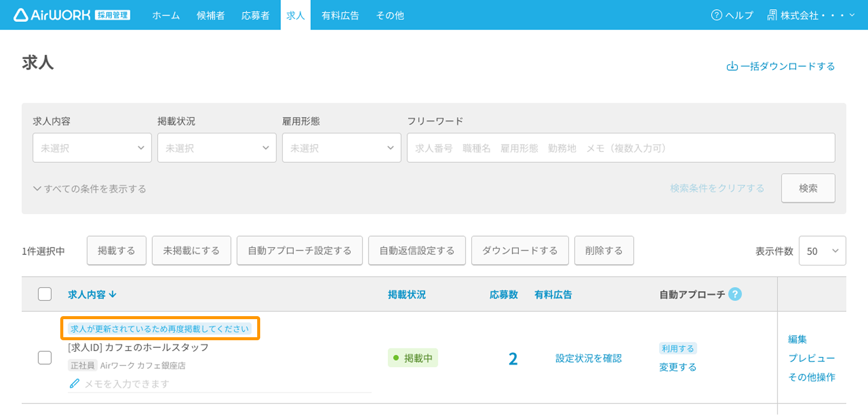Click 自動返信設定する button

[417, 250]
